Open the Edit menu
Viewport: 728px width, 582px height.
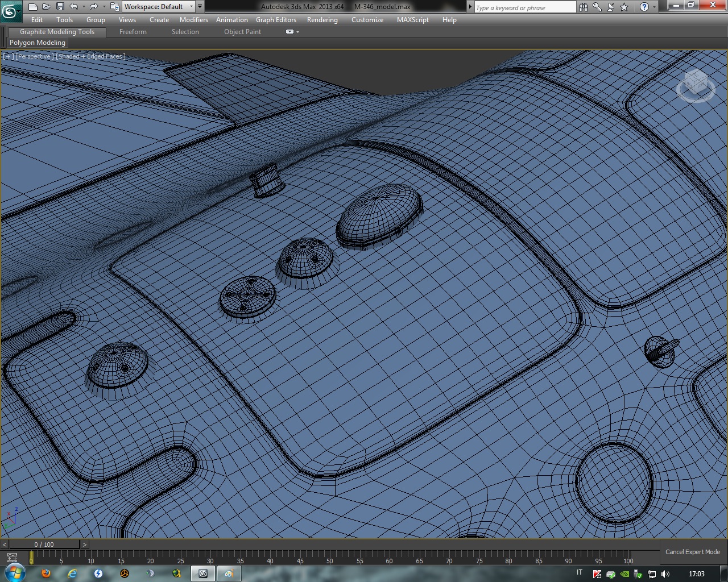tap(37, 19)
